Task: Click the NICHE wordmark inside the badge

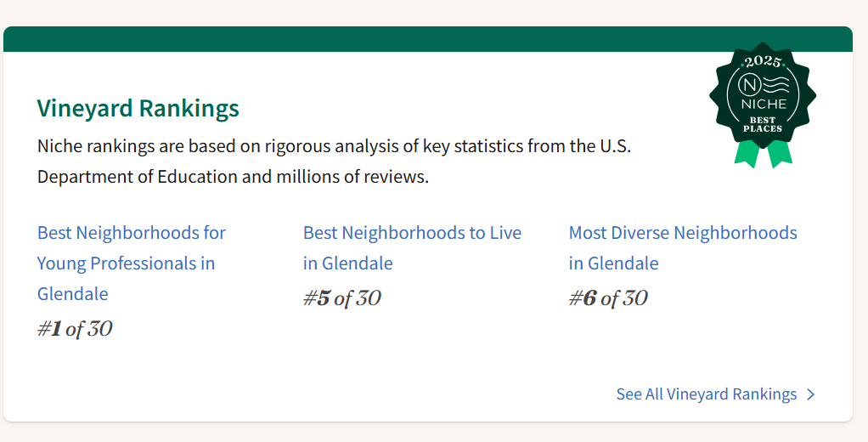Action: [x=764, y=105]
